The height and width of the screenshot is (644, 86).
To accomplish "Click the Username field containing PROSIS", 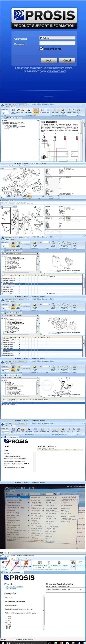I will 57,38.
